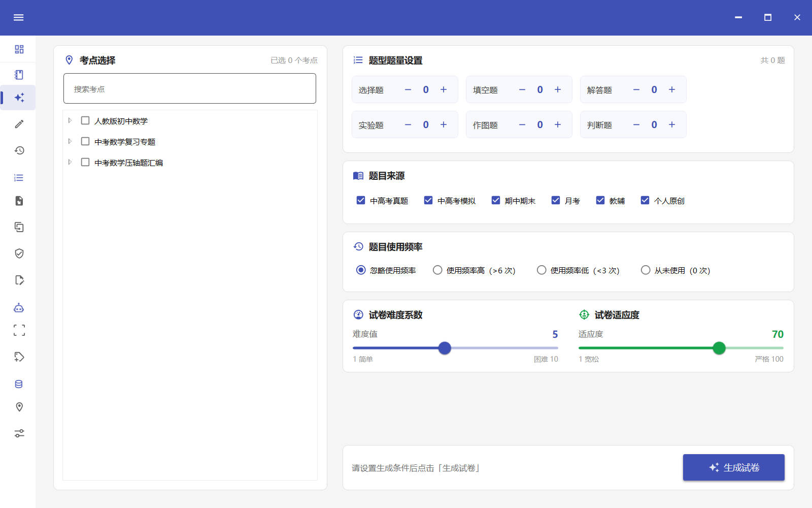
Task: Click the 适应度 slider handle
Action: [719, 348]
